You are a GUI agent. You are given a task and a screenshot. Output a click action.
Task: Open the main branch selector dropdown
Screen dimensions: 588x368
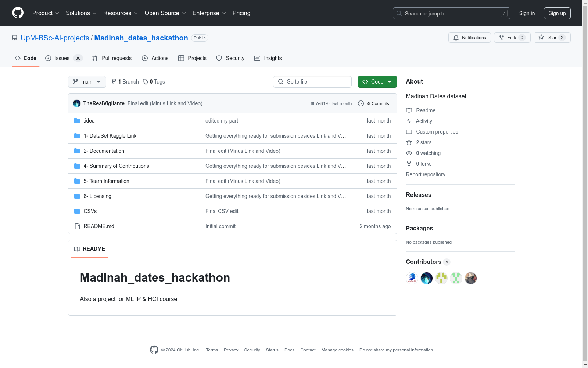87,82
